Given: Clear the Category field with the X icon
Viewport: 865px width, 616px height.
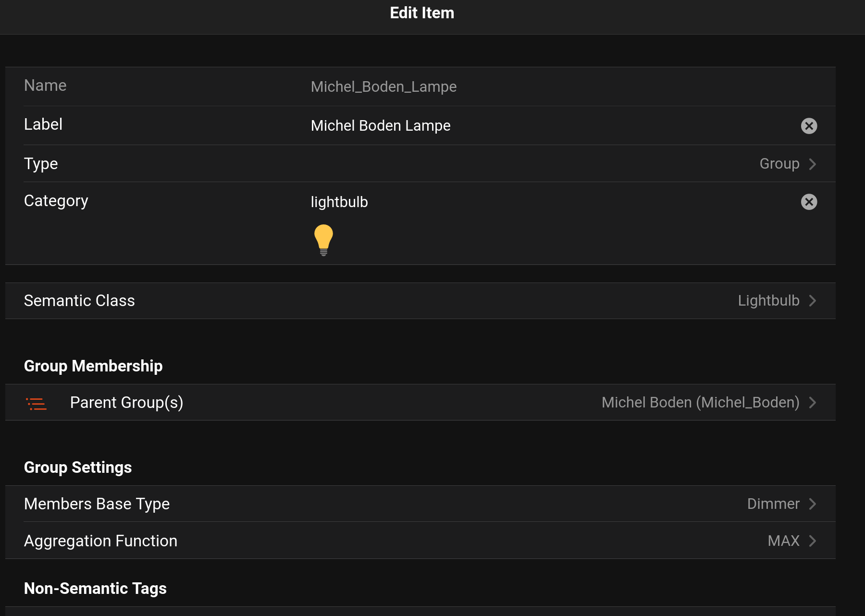Looking at the screenshot, I should (809, 202).
